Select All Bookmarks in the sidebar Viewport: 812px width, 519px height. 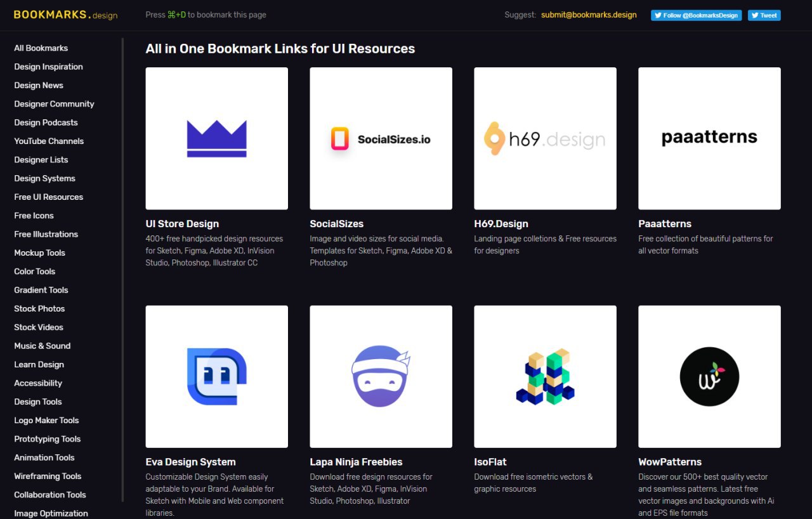click(41, 48)
